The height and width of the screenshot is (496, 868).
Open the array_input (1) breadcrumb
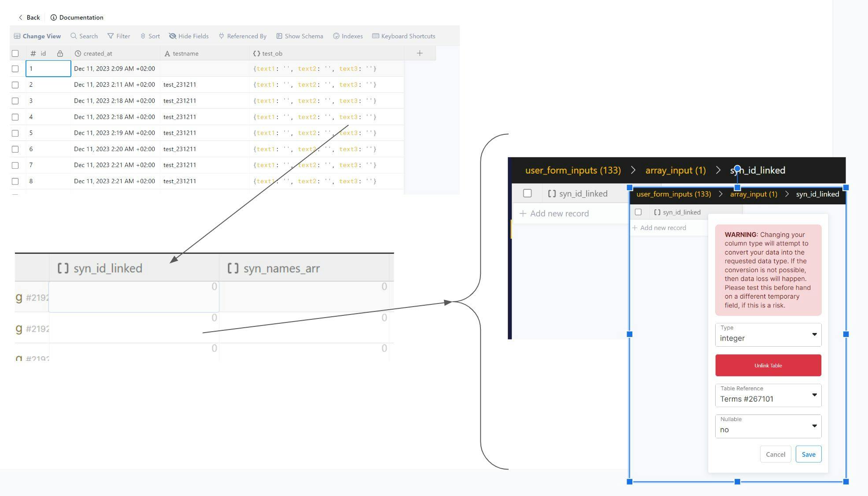pyautogui.click(x=675, y=170)
